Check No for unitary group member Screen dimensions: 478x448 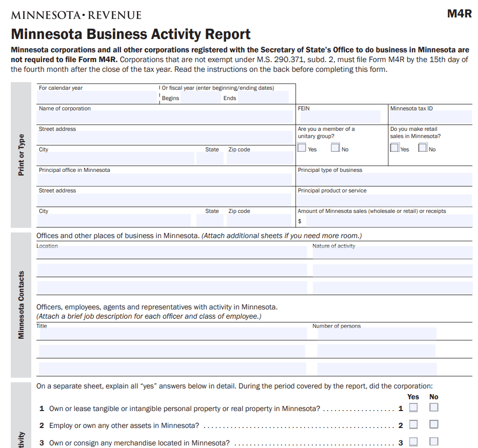[x=335, y=148]
